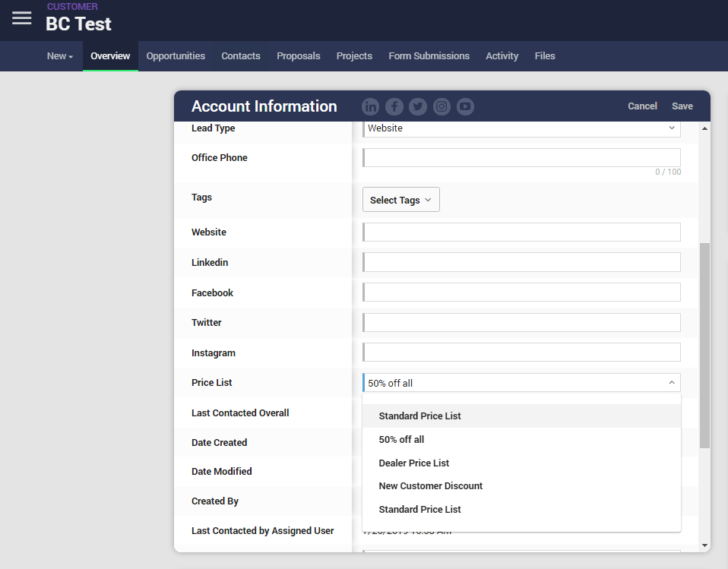Click the Account Information heading
The image size is (728, 569).
[264, 106]
